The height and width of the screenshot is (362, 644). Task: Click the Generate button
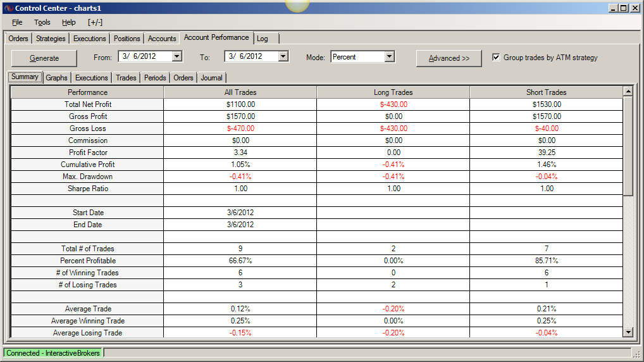pos(44,58)
